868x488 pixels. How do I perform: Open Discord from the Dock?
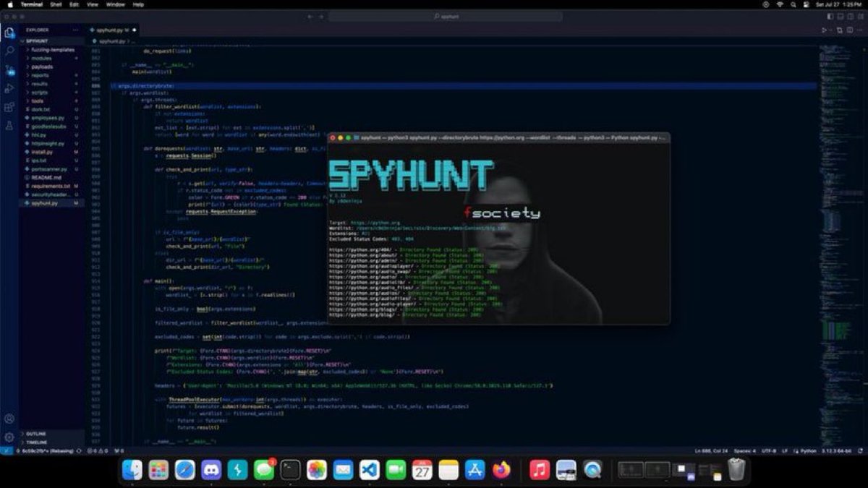coord(211,470)
